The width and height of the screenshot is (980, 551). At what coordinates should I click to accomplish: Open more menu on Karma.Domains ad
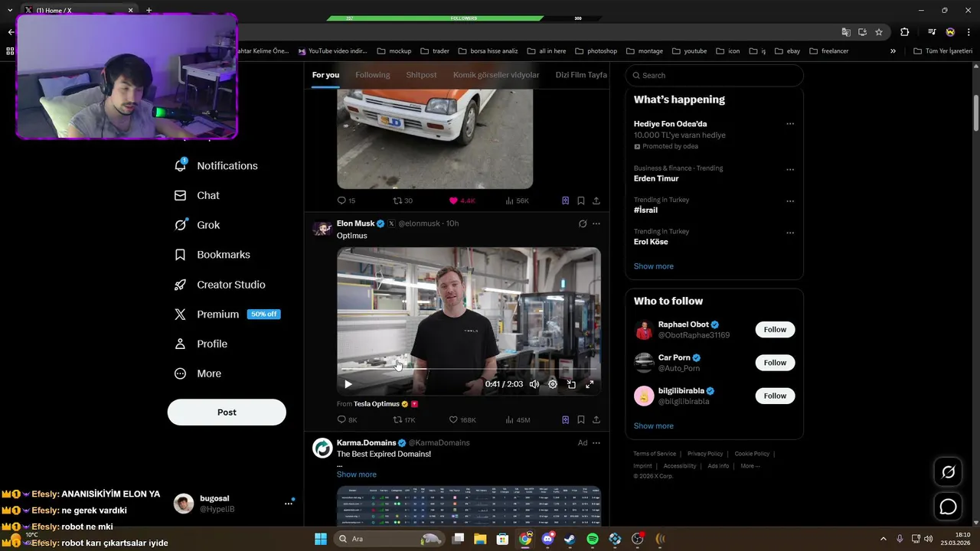pos(596,442)
